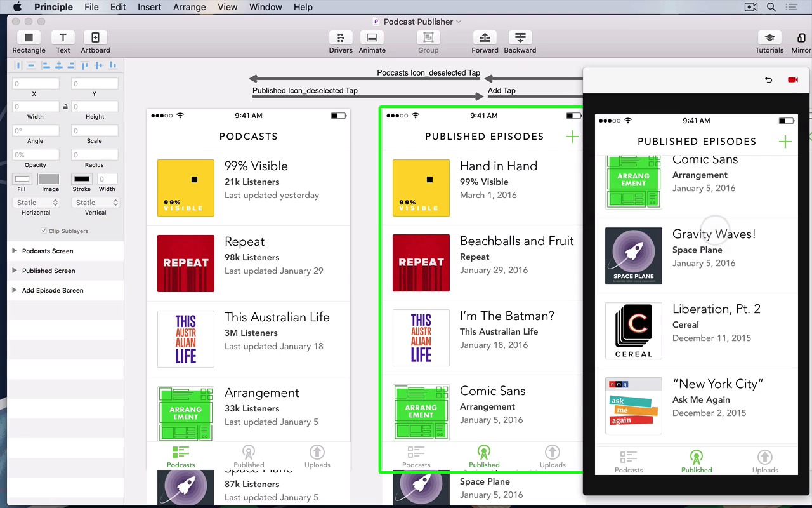Click Repeat artwork on Podcasts artboard
The height and width of the screenshot is (508, 812).
coord(186,264)
